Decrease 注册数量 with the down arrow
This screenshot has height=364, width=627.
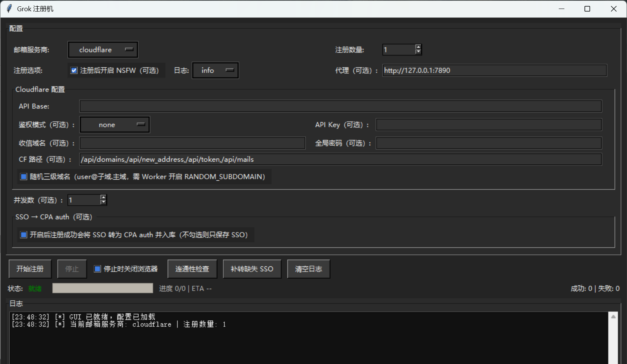[418, 52]
